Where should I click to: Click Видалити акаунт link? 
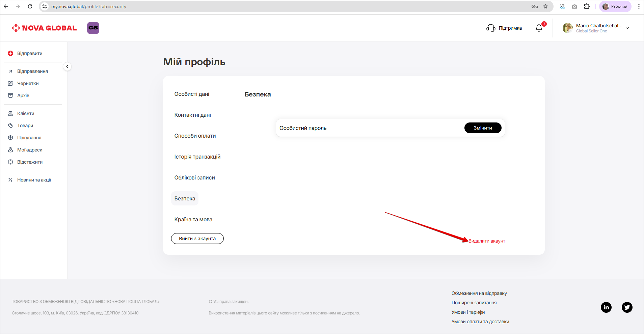pos(487,241)
